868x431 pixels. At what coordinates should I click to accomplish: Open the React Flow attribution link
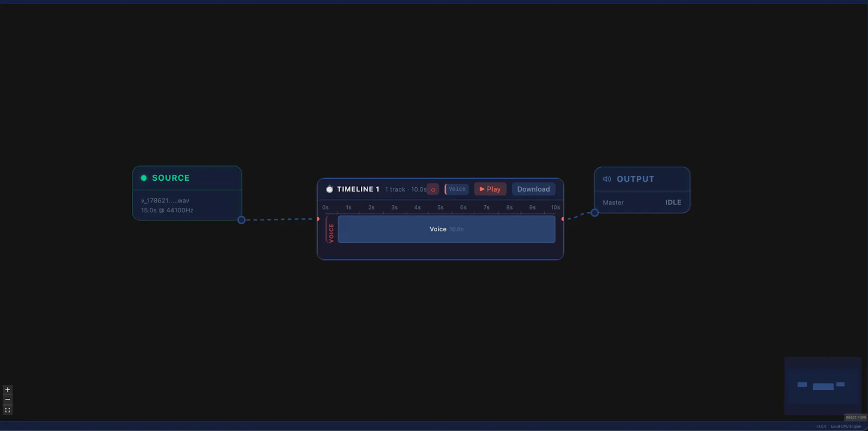[856, 417]
